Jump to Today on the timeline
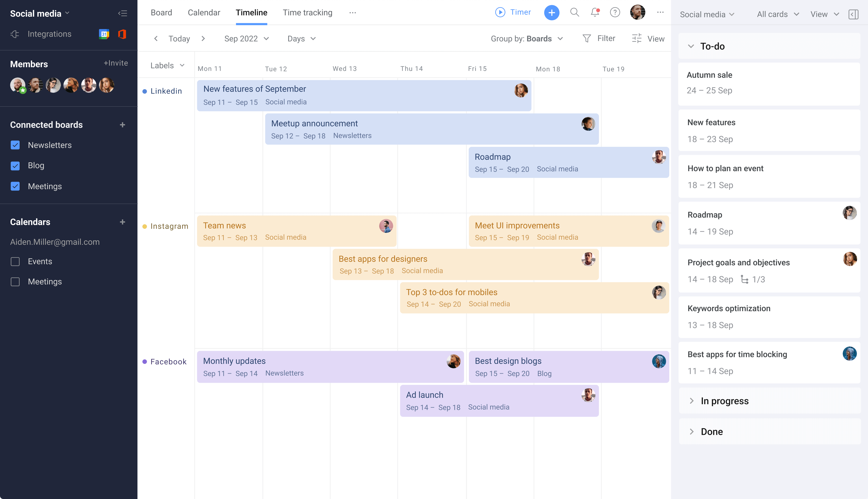Viewport: 868px width, 499px height. [x=179, y=38]
